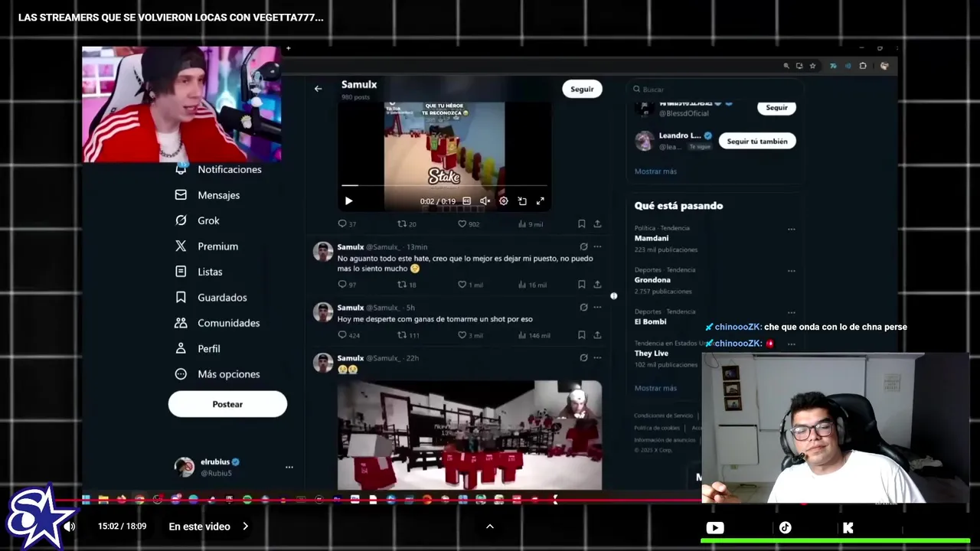Click the first Mostrar más link under suggestions
The width and height of the screenshot is (980, 551).
655,171
